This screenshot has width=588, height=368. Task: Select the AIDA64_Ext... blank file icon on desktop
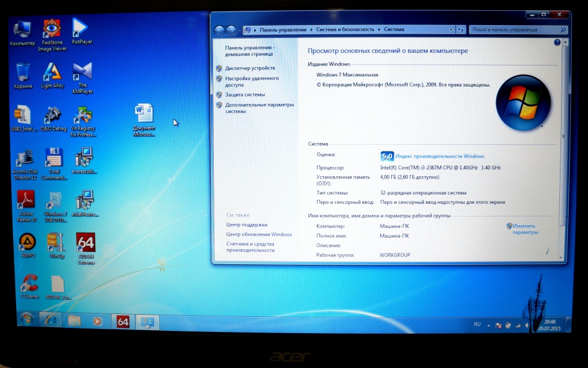pyautogui.click(x=58, y=288)
